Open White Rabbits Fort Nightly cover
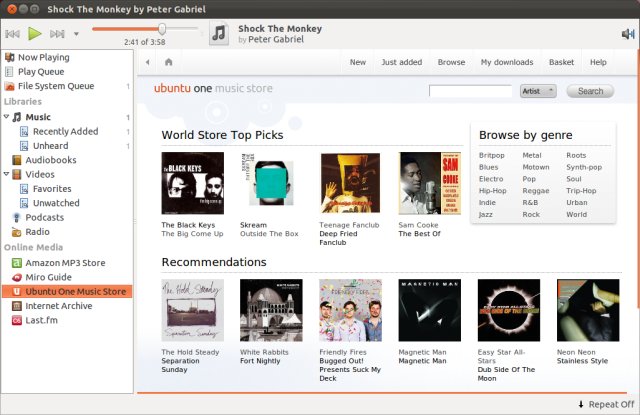This screenshot has width=640, height=415. [x=271, y=310]
